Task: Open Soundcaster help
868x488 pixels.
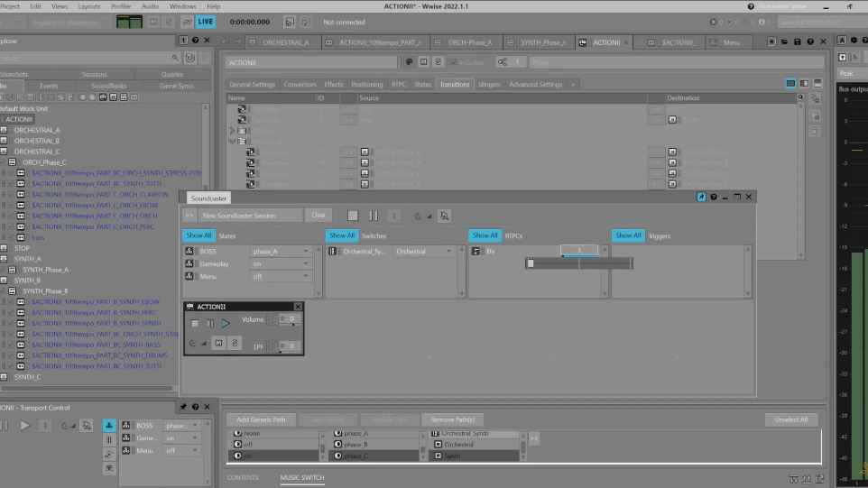Action: pyautogui.click(x=714, y=197)
